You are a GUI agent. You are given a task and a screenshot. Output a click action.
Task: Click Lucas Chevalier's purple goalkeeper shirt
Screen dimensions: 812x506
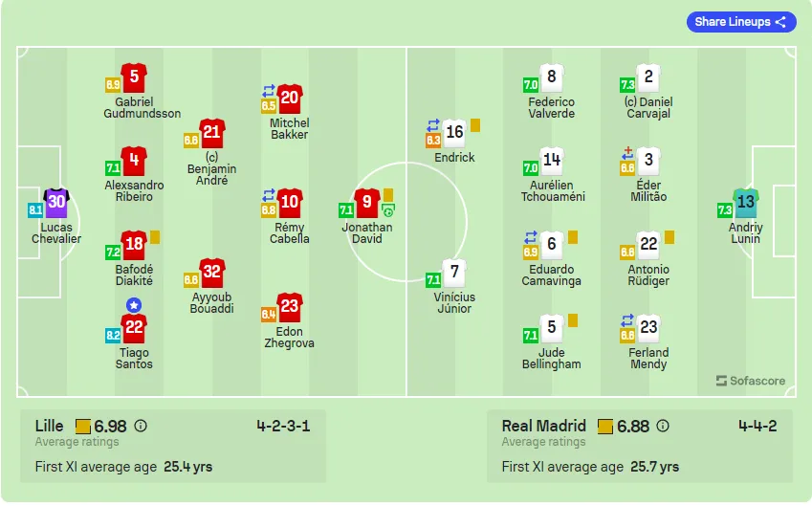[56, 203]
